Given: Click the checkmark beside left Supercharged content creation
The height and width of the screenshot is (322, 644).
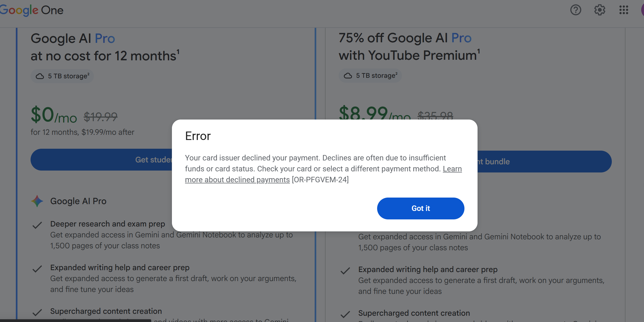Looking at the screenshot, I should click(x=37, y=312).
